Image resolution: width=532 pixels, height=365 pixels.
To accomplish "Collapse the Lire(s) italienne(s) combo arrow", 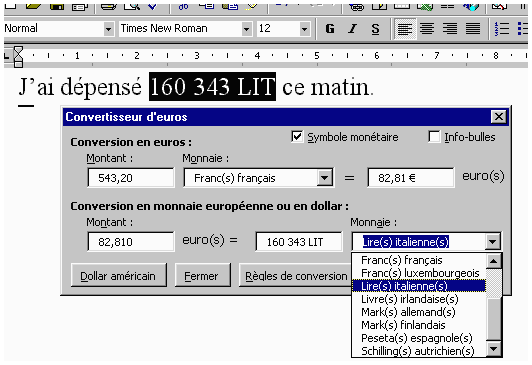I will [493, 242].
